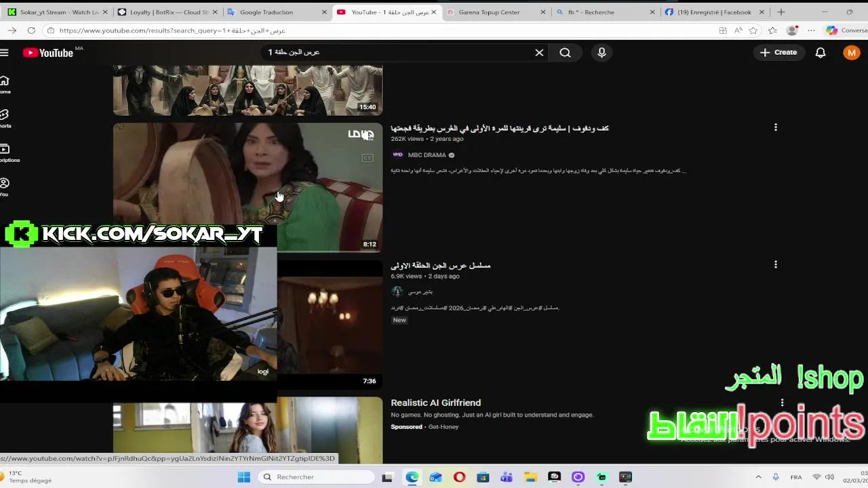868x488 pixels.
Task: Clear the YouTube search query
Action: tap(539, 52)
